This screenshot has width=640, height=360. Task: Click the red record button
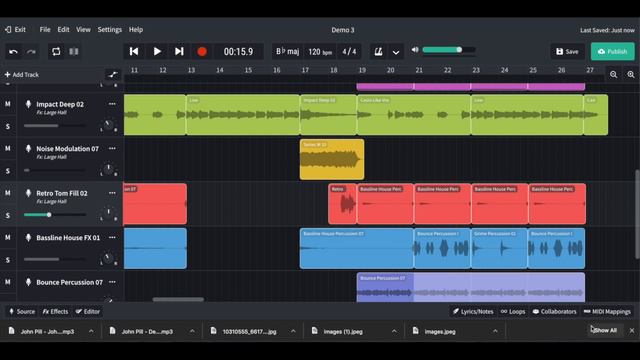[202, 52]
